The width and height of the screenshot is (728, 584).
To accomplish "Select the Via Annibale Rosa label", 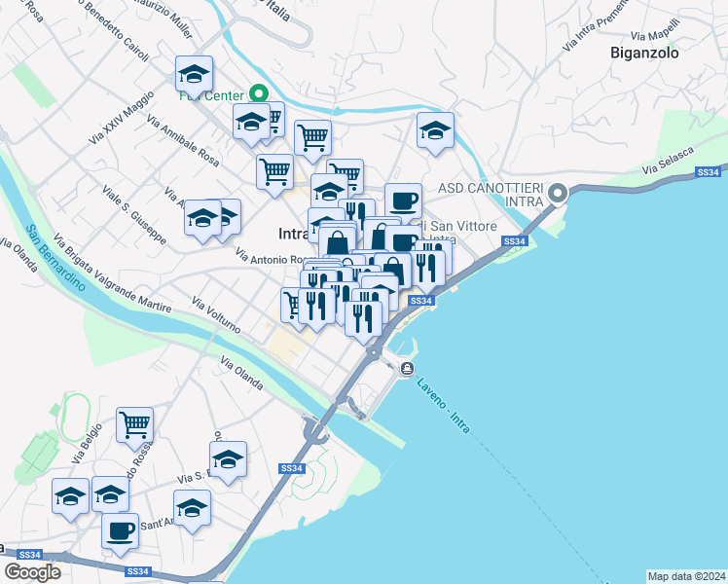I will [x=183, y=140].
